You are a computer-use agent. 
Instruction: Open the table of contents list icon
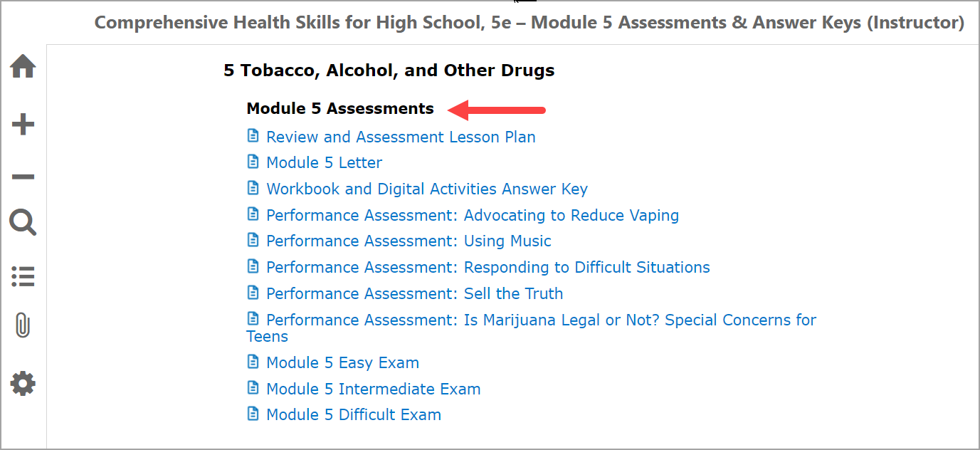23,276
